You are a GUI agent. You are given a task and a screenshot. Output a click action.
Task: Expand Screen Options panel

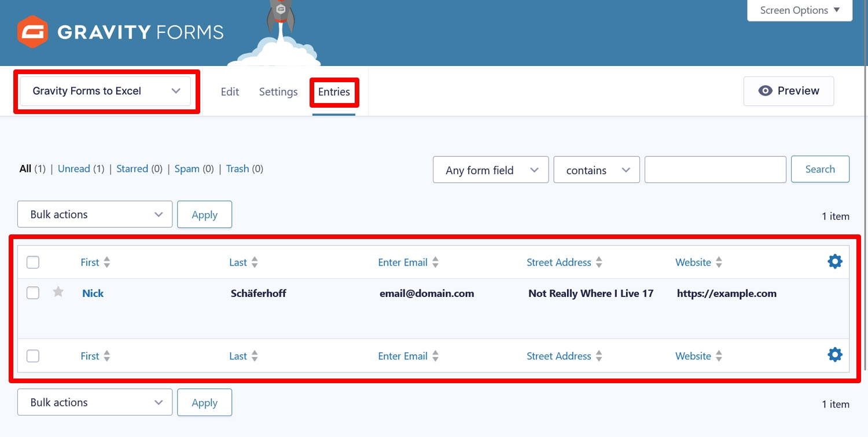pyautogui.click(x=800, y=10)
